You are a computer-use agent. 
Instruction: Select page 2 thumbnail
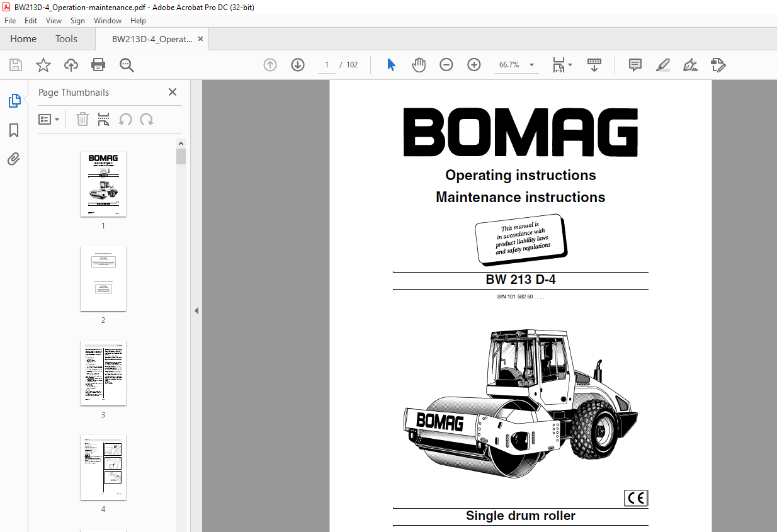coord(103,279)
